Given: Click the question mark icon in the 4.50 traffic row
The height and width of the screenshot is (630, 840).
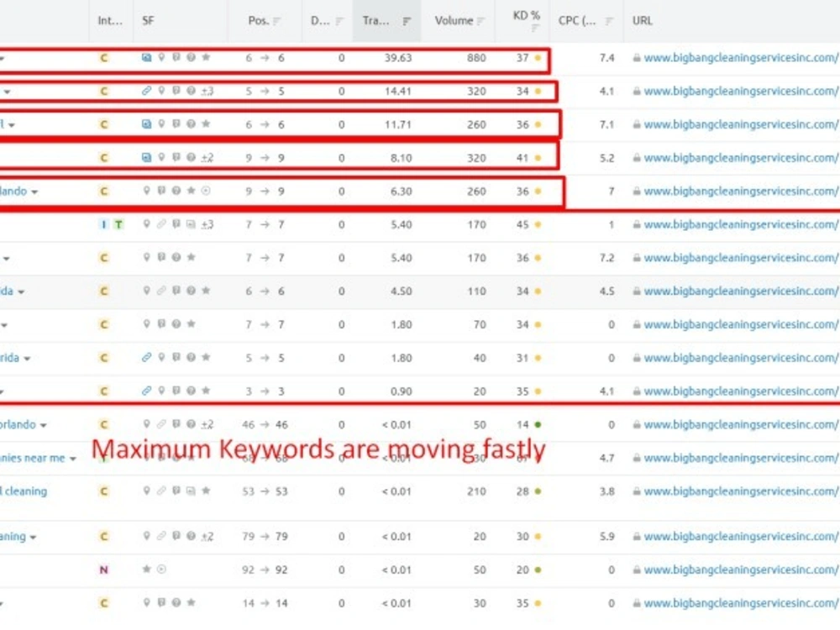Looking at the screenshot, I should point(191,291).
